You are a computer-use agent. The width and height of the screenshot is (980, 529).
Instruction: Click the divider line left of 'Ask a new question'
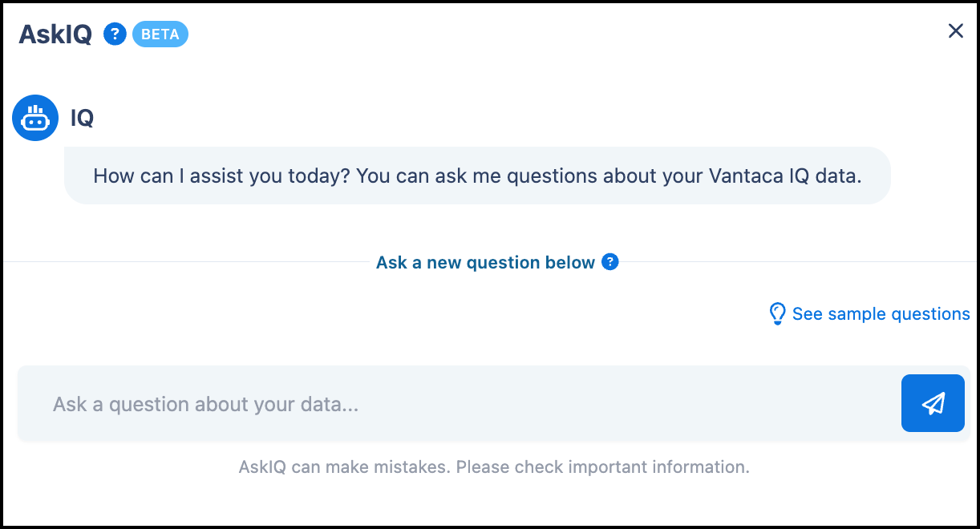(187, 261)
